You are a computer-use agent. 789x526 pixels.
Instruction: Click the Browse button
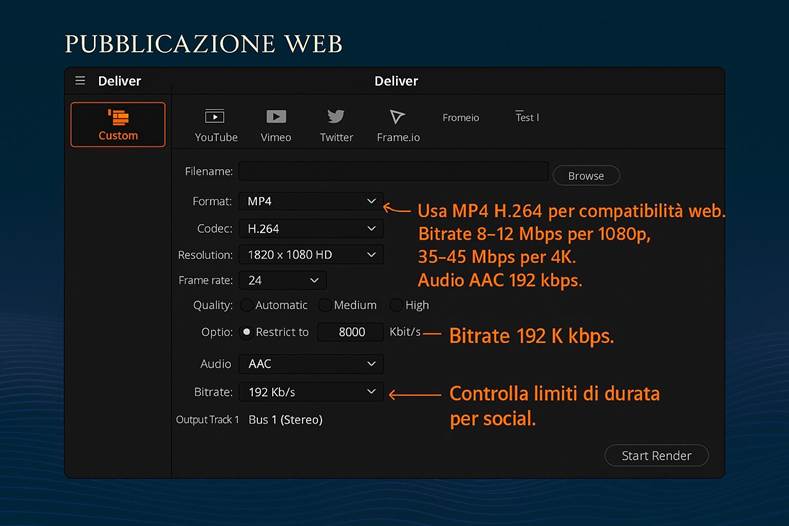pyautogui.click(x=586, y=176)
